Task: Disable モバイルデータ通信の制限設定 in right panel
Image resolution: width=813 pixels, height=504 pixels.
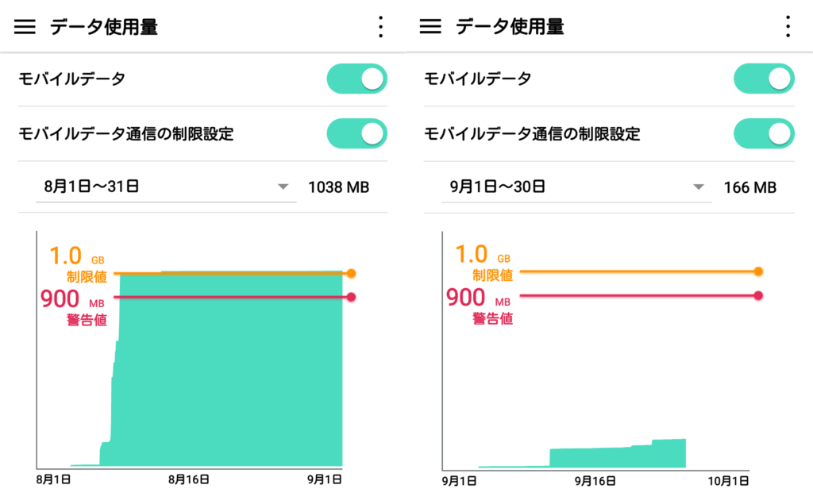Action: (x=763, y=133)
